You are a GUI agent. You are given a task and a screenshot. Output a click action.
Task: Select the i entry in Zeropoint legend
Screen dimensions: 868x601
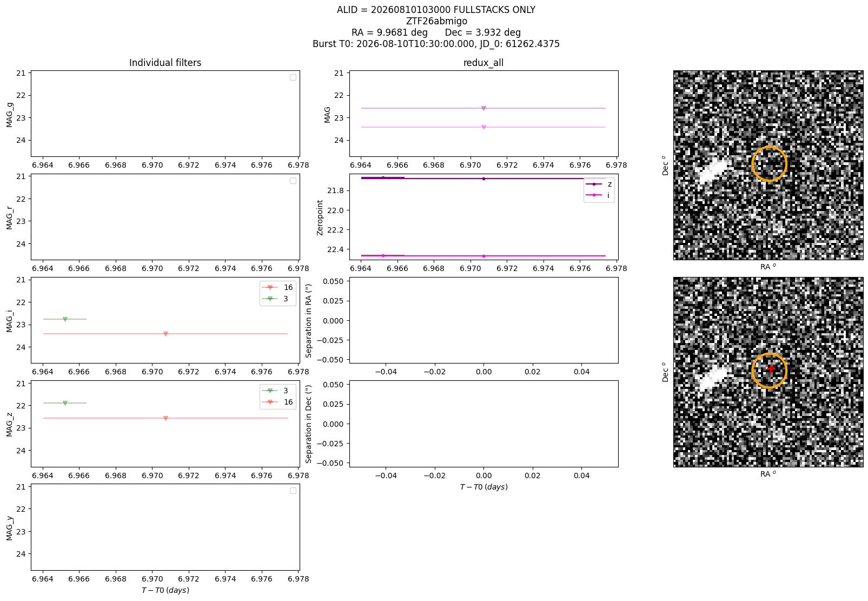pos(599,195)
